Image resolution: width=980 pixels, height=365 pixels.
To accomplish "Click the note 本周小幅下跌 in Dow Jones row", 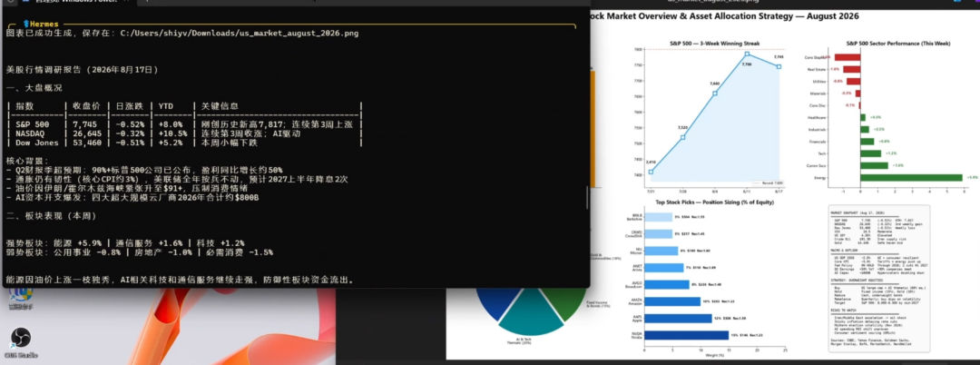I will (229, 143).
